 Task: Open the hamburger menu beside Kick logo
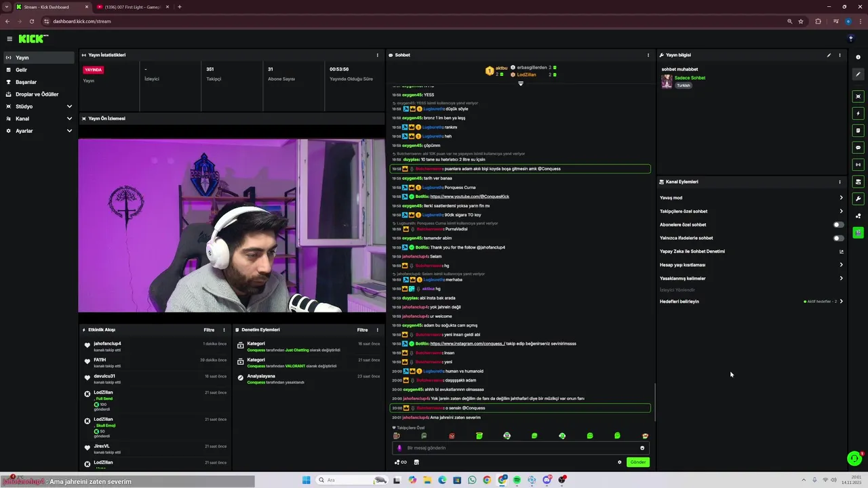tap(9, 39)
